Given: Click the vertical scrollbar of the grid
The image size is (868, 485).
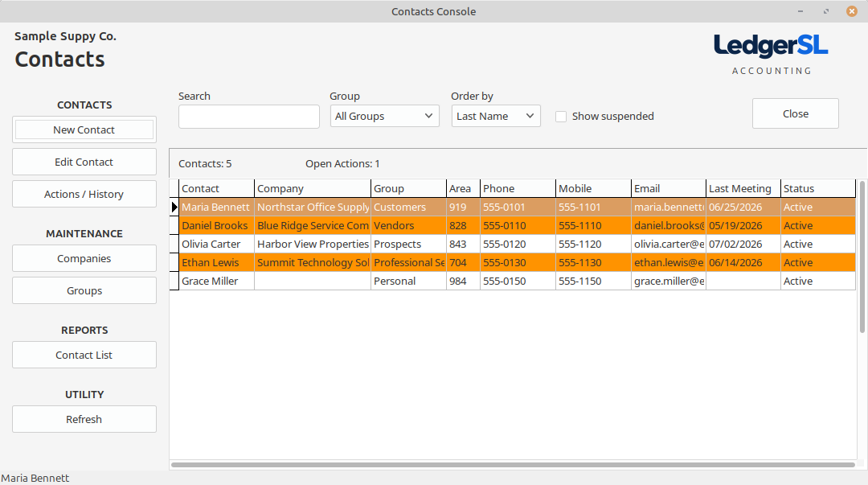Looking at the screenshot, I should [x=862, y=257].
